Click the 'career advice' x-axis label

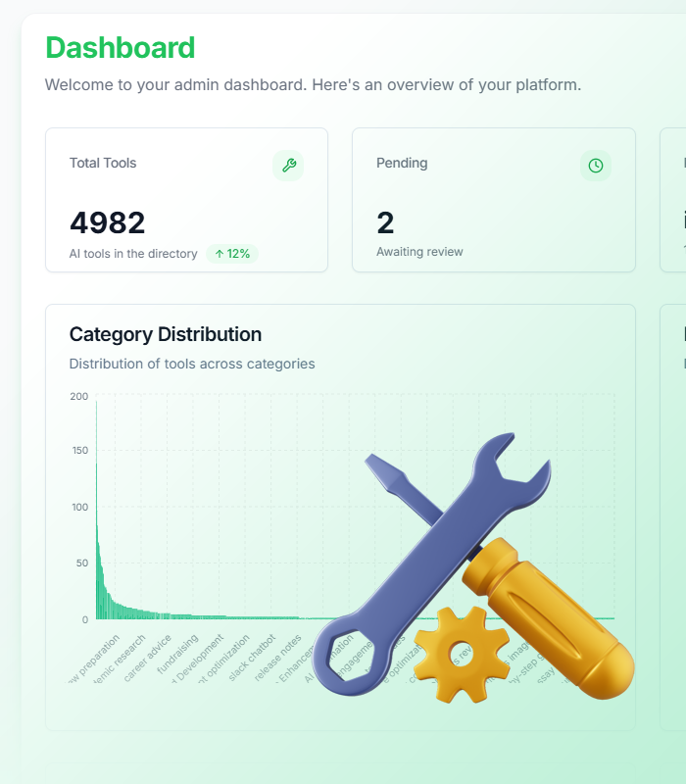(148, 658)
